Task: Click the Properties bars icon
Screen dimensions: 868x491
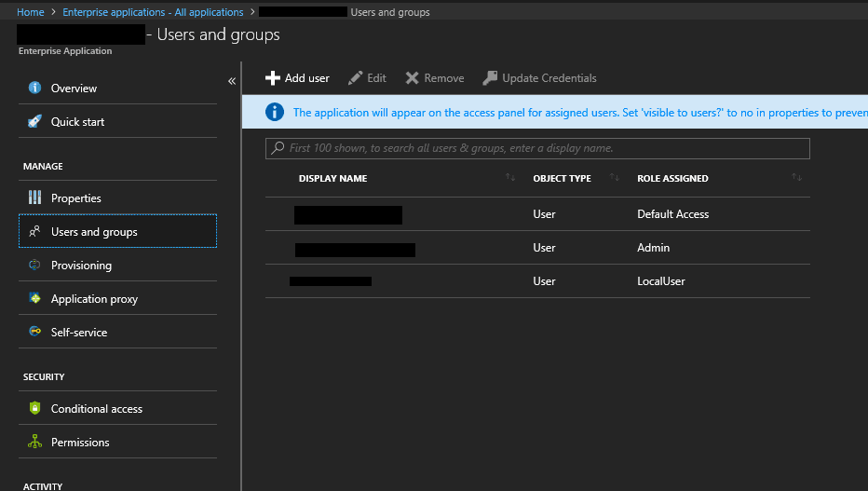Action: pos(35,198)
